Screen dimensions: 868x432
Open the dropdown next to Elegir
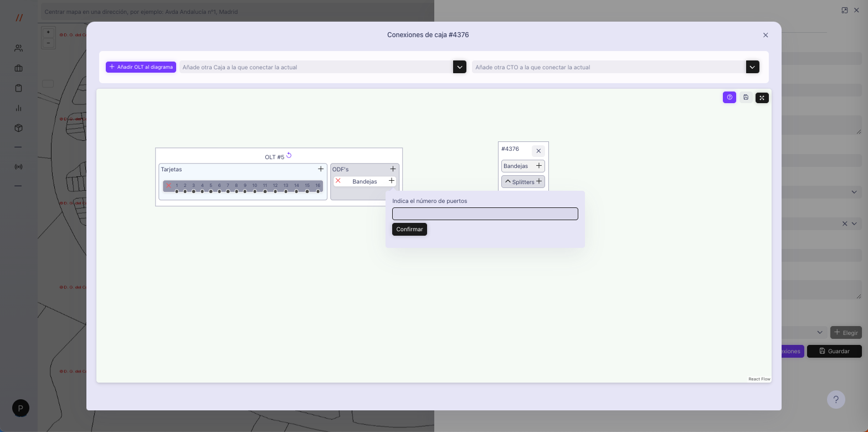pos(820,333)
